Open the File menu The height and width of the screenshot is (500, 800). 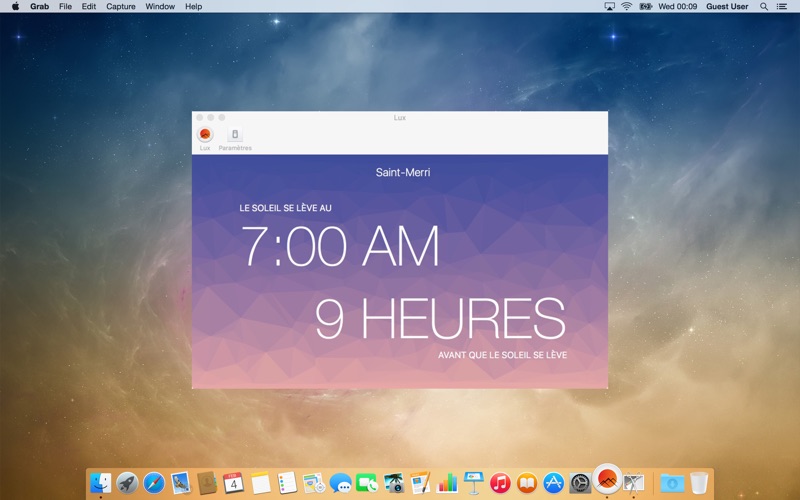click(x=65, y=6)
